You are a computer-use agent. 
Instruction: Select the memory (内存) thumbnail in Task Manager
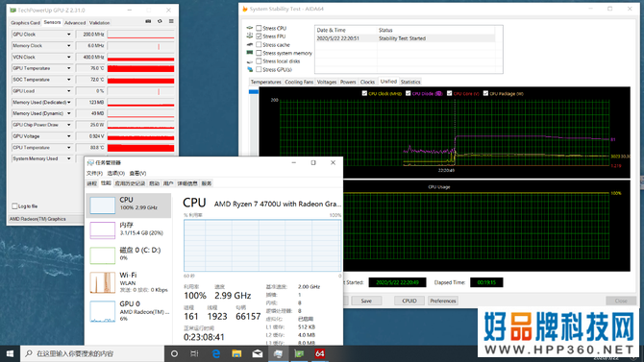coord(102,230)
